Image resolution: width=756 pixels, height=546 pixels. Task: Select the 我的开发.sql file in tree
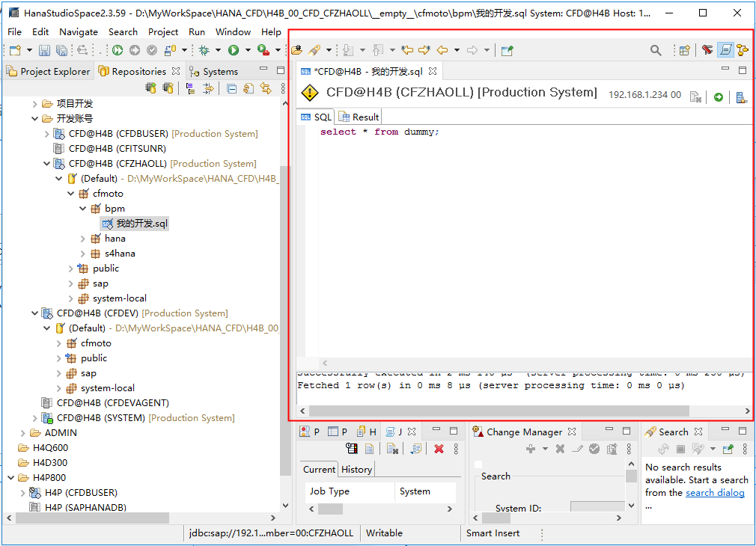pos(135,224)
